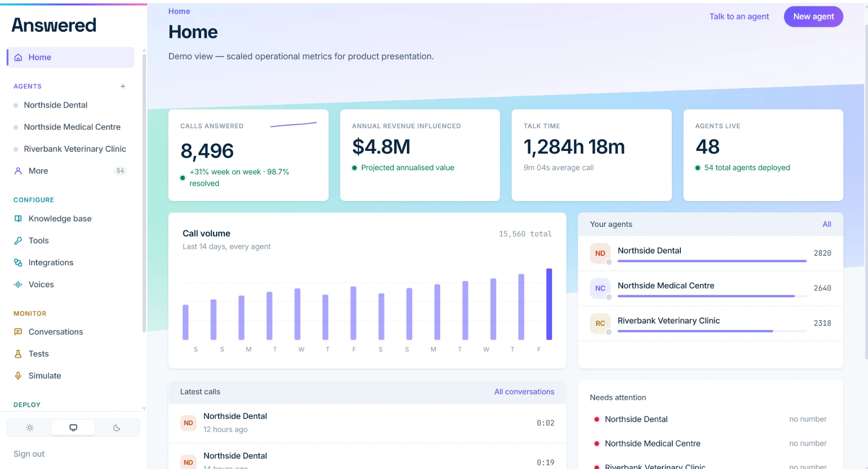868x469 pixels.
Task: Click Riverbank Veterinary Clinic progress bar
Action: 712,331
